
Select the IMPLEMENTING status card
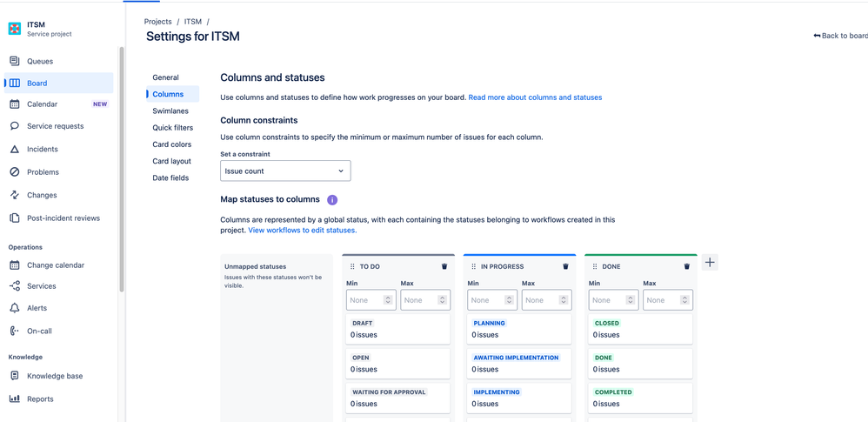[x=518, y=398]
